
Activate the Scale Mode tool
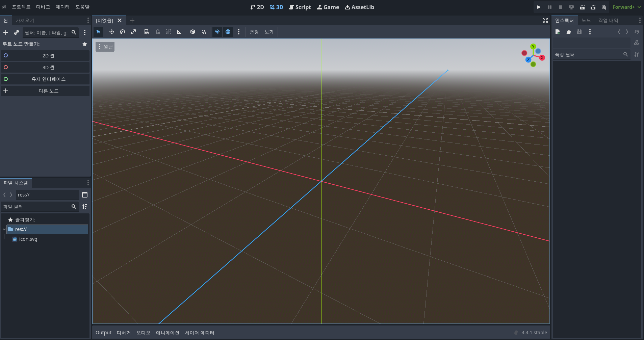click(x=133, y=32)
